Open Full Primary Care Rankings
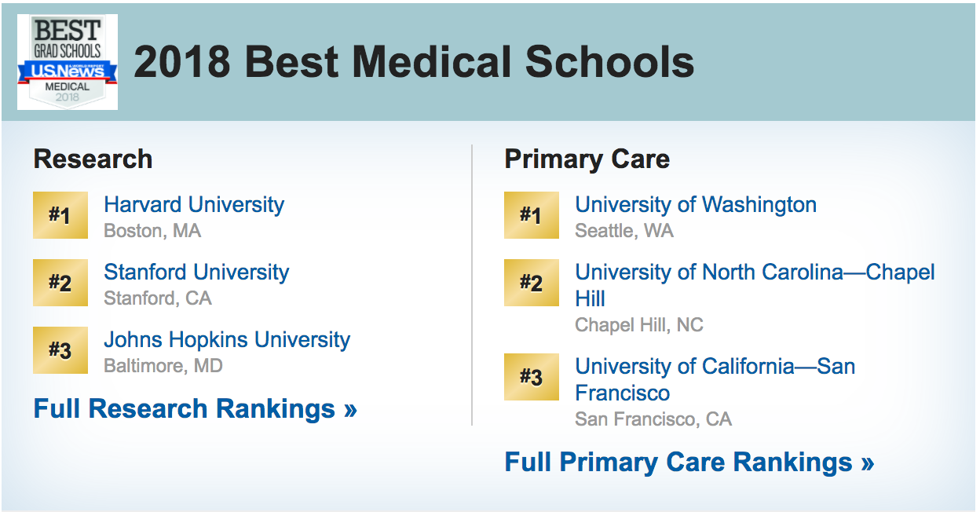The image size is (980, 512). coord(689,462)
